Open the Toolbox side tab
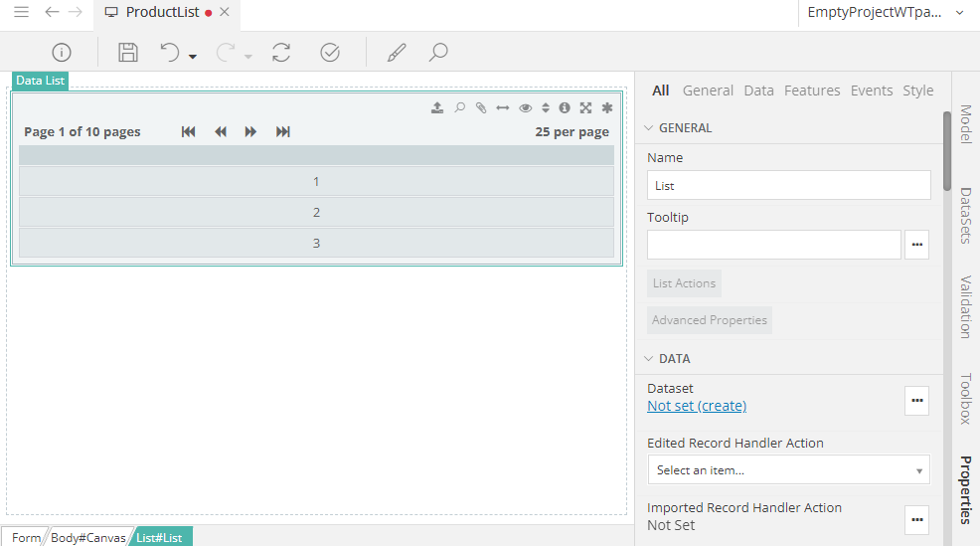The image size is (980, 546). coord(965,399)
